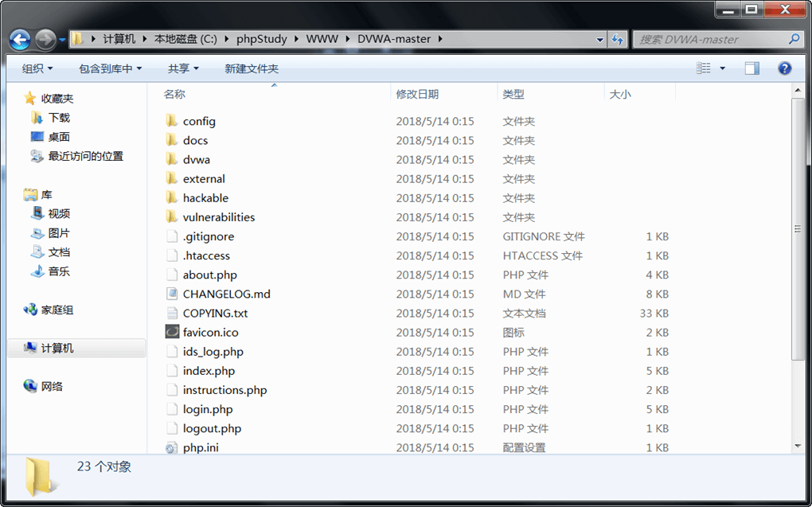
Task: Sort by the 类型 column header
Action: tap(513, 94)
